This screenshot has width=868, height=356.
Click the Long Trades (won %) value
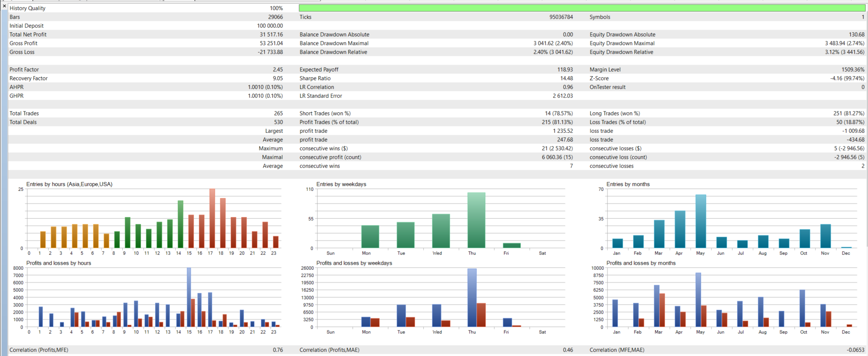point(848,113)
